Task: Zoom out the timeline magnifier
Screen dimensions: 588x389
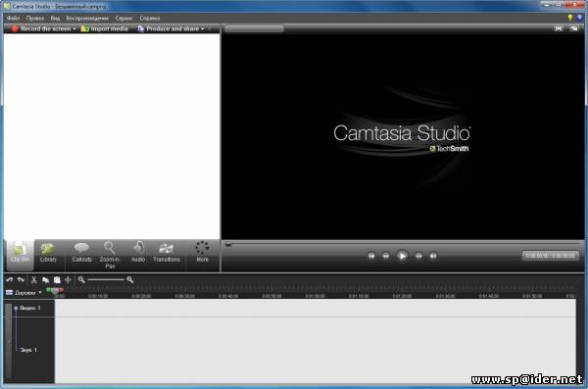Action: coord(81,279)
